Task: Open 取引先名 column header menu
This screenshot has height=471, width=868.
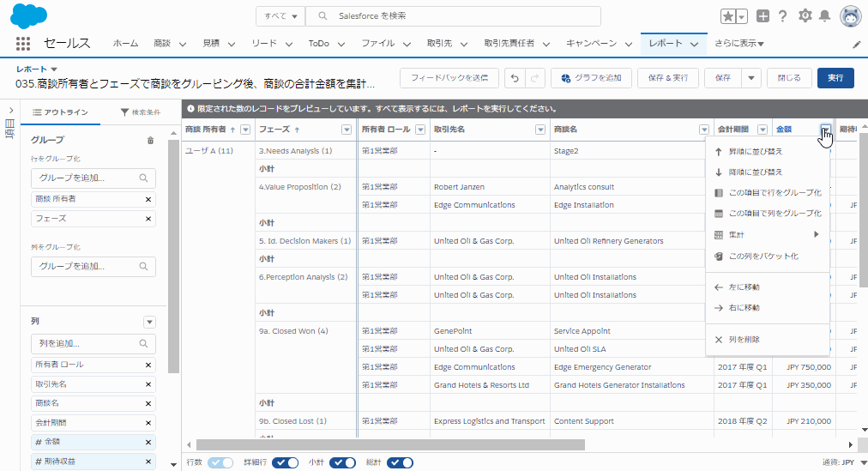Action: tap(540, 130)
